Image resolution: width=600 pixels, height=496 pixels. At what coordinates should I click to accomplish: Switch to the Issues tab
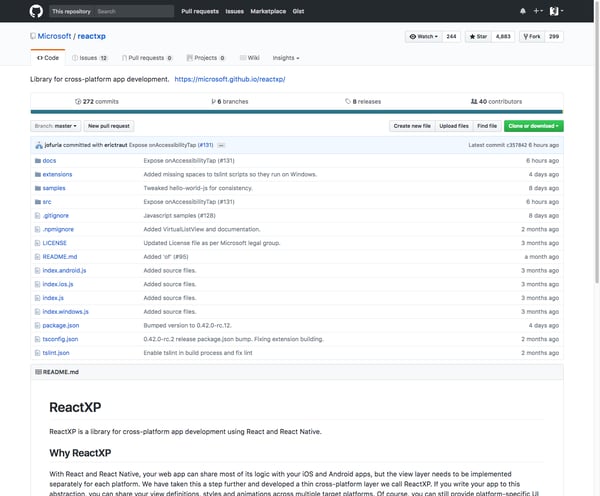pyautogui.click(x=90, y=58)
